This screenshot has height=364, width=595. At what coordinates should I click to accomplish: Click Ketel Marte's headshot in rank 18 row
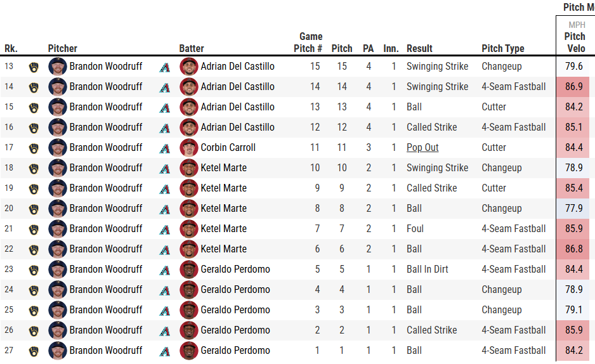pyautogui.click(x=189, y=168)
